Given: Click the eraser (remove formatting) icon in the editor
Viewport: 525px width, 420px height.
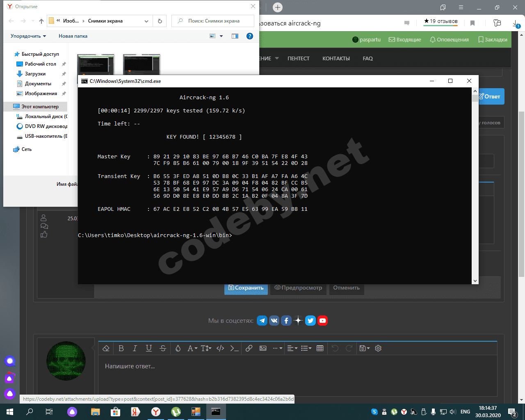Looking at the screenshot, I should point(106,348).
